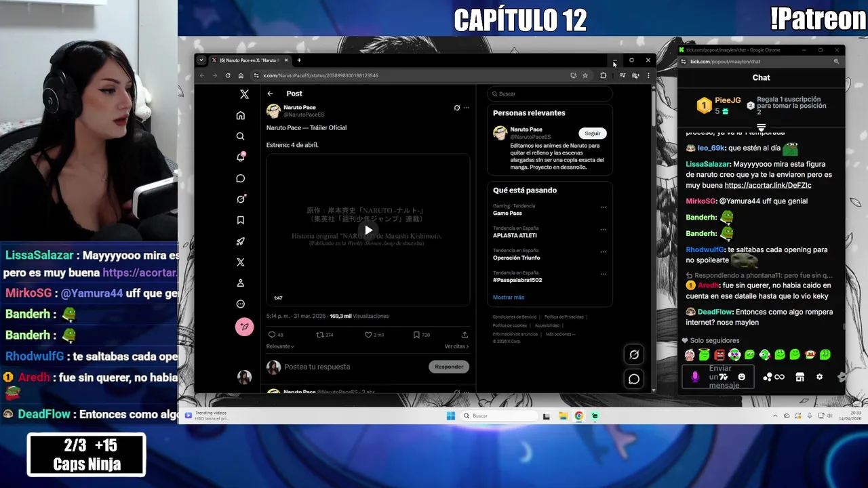
Task: Click the taskbar Buscar search box
Action: point(498,415)
